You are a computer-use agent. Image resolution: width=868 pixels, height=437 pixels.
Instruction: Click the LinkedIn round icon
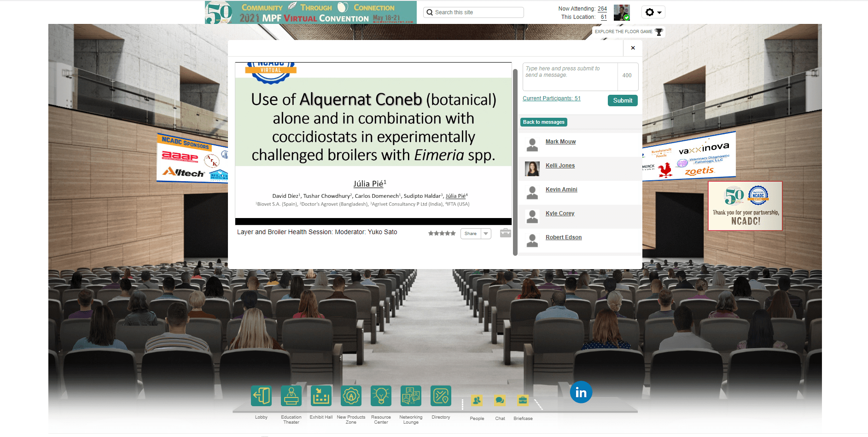[x=581, y=392]
